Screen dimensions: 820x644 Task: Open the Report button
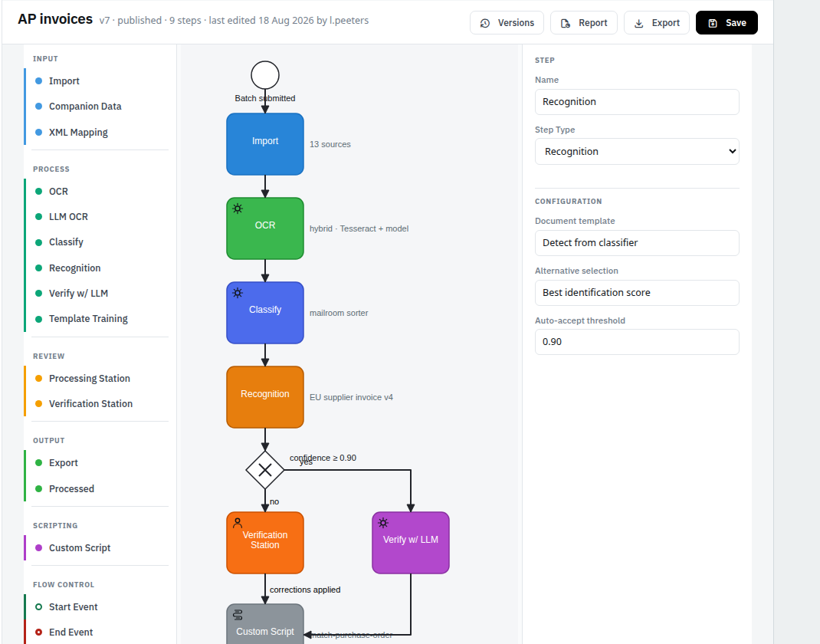(584, 22)
